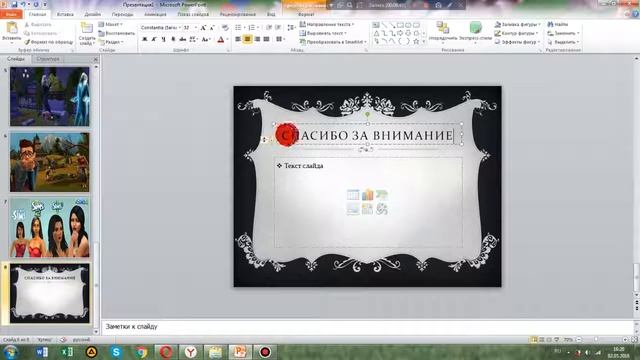This screenshot has width=640, height=360.
Task: Click Format Painter (Формат по образцу)
Action: click(49, 42)
